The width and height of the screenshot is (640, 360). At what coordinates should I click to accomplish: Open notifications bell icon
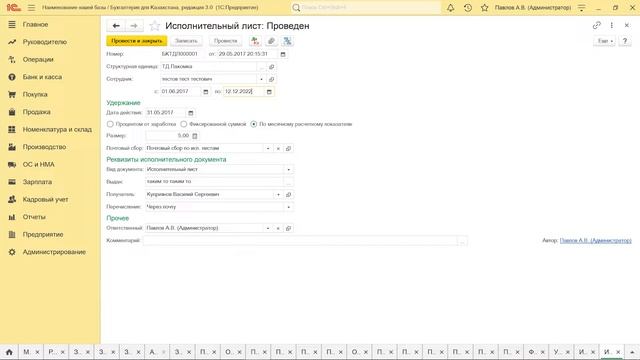coord(451,8)
